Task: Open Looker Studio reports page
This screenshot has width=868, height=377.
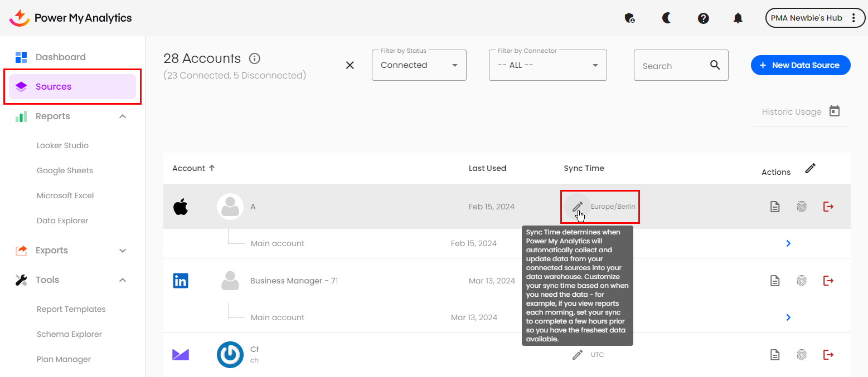Action: (62, 145)
